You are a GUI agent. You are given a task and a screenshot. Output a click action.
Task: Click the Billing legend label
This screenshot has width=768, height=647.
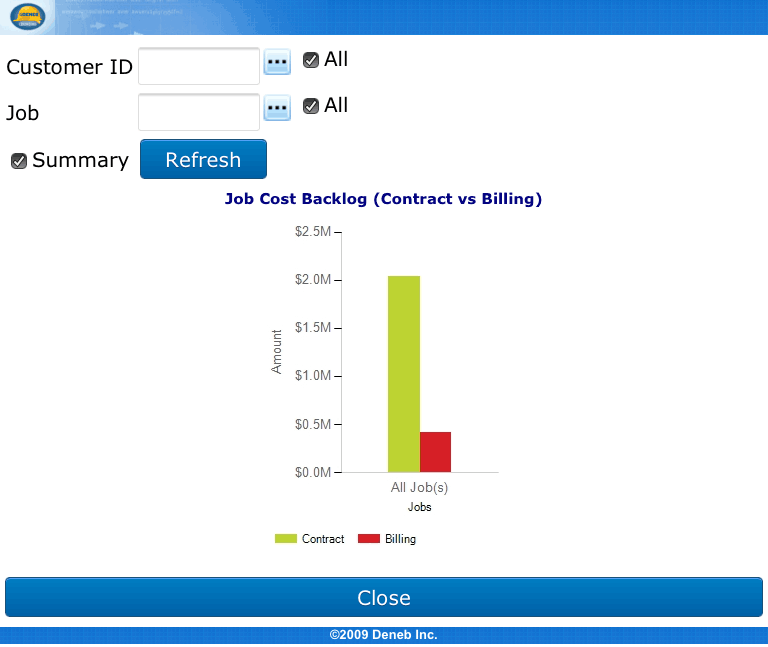400,539
